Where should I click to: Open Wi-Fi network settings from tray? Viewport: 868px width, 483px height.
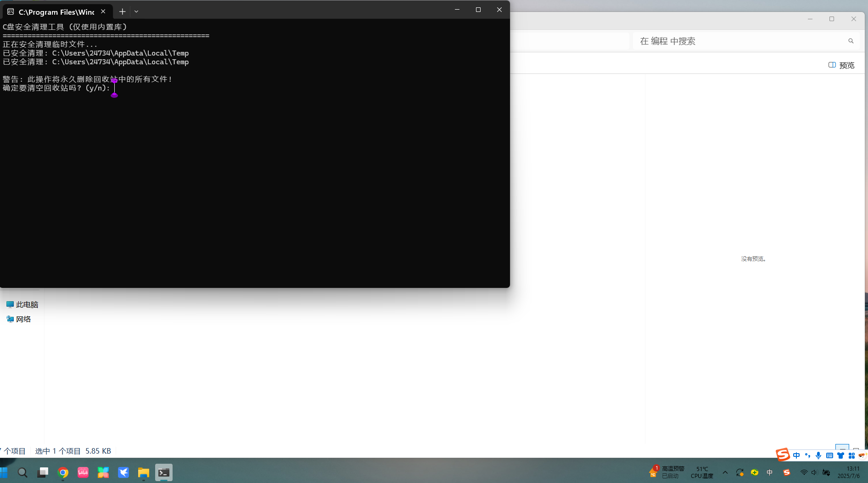click(804, 472)
